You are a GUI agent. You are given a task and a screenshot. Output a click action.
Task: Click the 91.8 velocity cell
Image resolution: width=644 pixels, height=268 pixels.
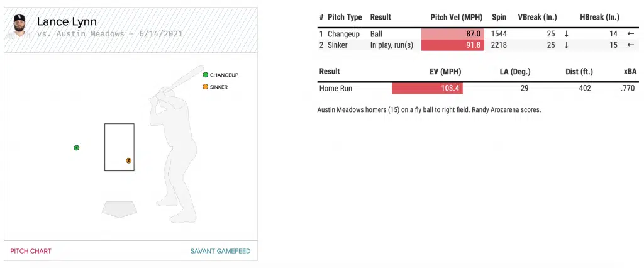point(452,45)
